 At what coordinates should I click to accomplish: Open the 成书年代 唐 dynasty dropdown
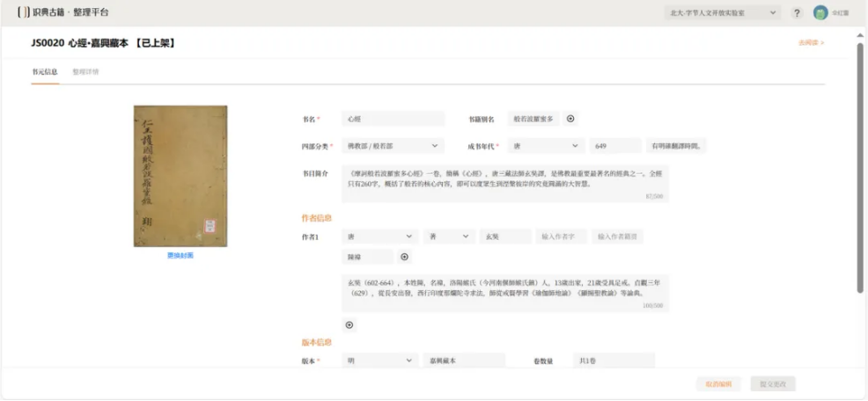(x=547, y=146)
